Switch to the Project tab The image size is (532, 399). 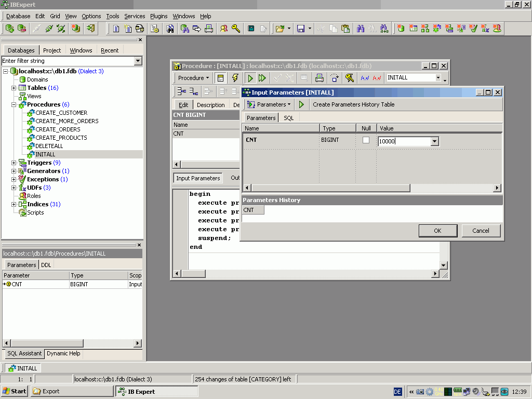[x=52, y=50]
